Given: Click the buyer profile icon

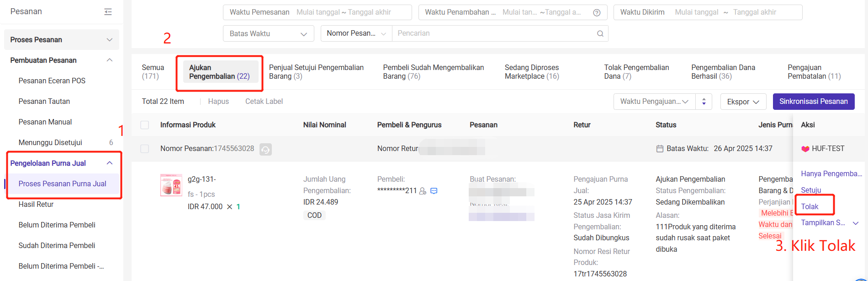Looking at the screenshot, I should [423, 191].
